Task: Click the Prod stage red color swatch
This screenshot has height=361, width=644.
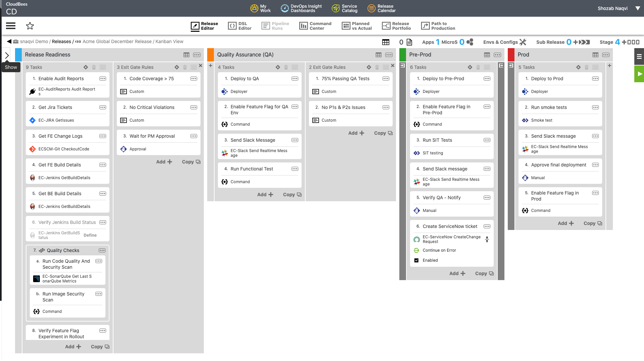Action: (x=511, y=55)
